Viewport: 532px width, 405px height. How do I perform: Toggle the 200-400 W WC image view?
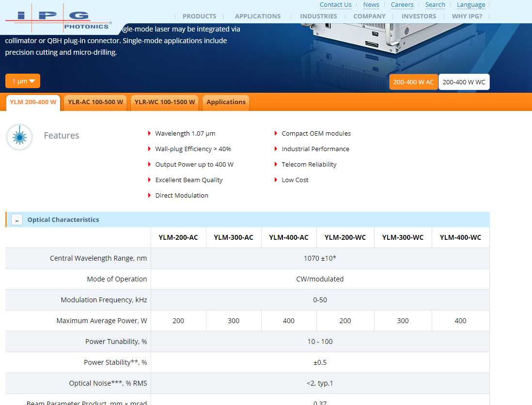point(464,82)
